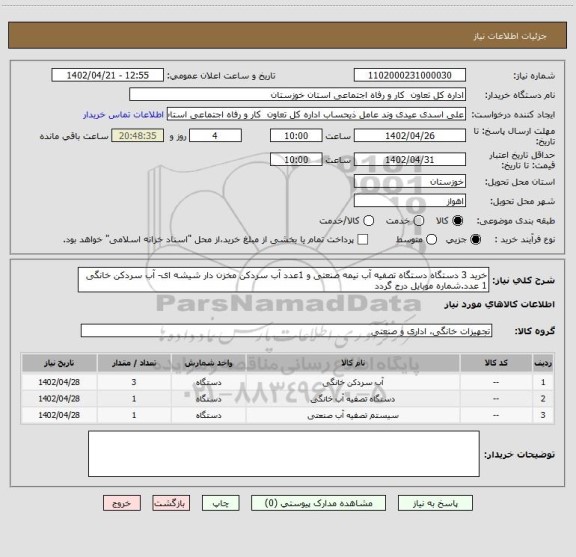Image resolution: width=576 pixels, height=557 pixels.
Task: Select the کالا radio button
Action: pos(458,221)
